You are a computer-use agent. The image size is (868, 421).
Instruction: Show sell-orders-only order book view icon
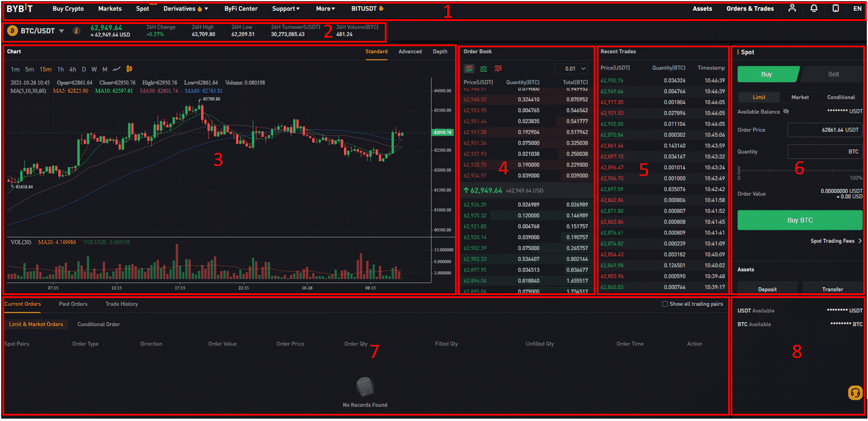[498, 69]
